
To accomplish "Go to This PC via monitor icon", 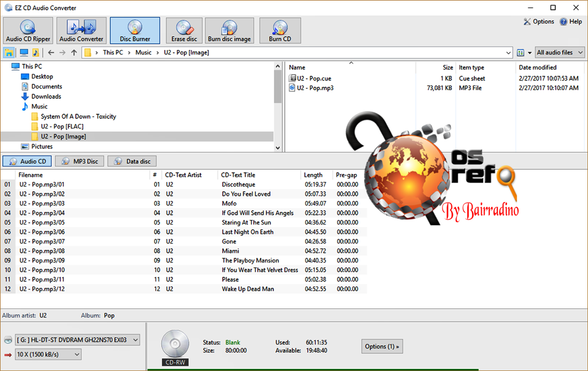I will click(x=24, y=52).
